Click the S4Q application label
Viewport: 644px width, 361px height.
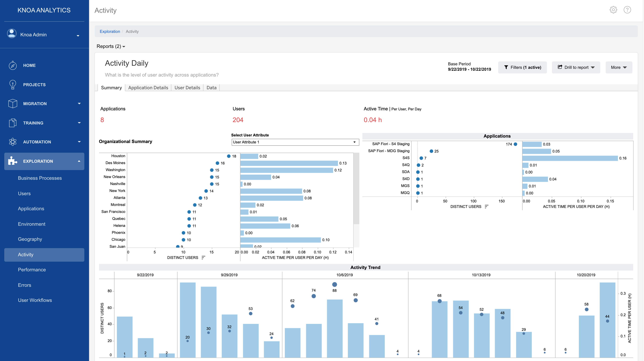[x=406, y=165]
